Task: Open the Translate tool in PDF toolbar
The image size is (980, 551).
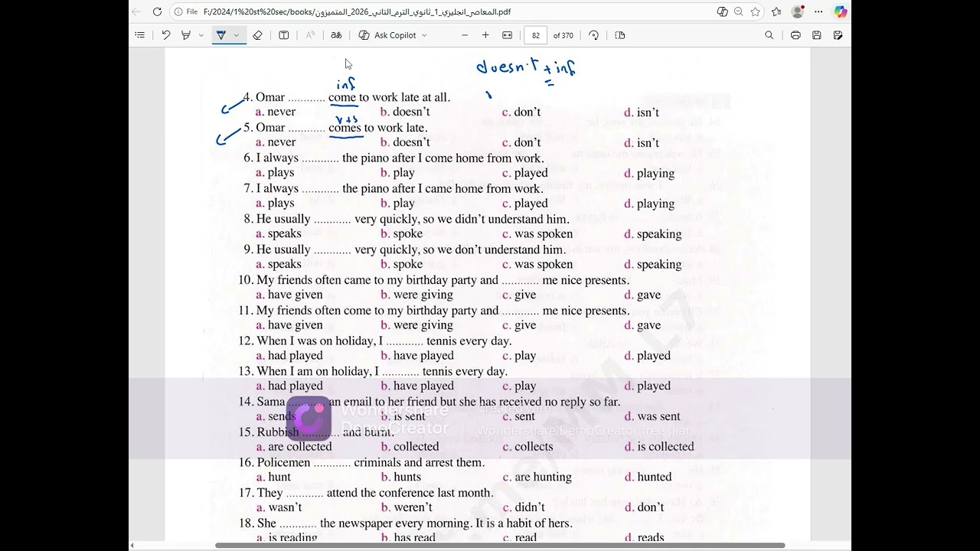Action: pos(336,35)
